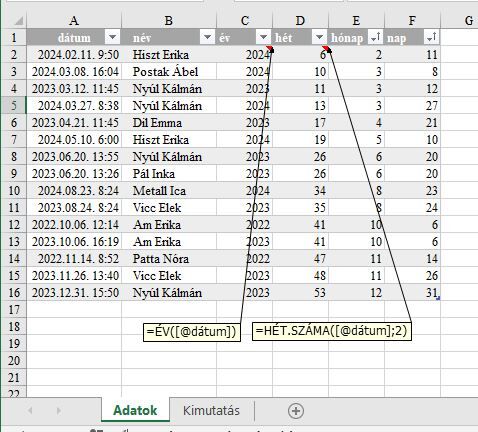Click cell with date 2023.06.20. 13:55
Screen dimensions: 478x432
(x=74, y=156)
